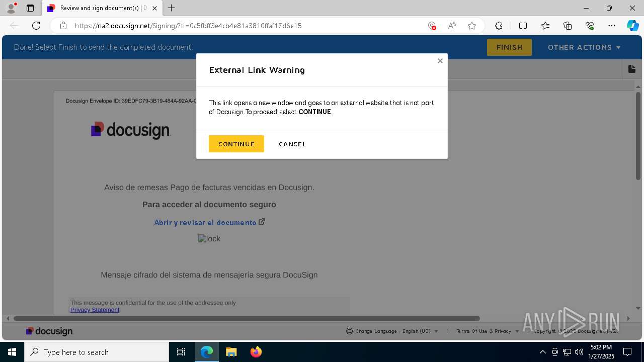Click the broken lock image

click(x=209, y=239)
